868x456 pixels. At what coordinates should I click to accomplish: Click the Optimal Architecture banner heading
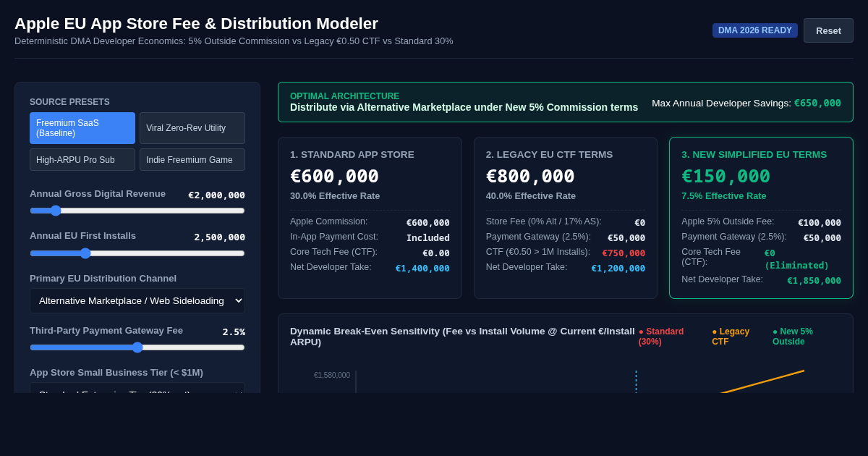[x=344, y=96]
